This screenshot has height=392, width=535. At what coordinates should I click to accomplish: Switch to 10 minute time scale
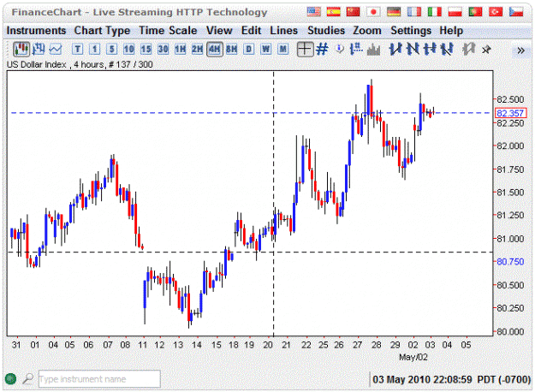click(128, 50)
